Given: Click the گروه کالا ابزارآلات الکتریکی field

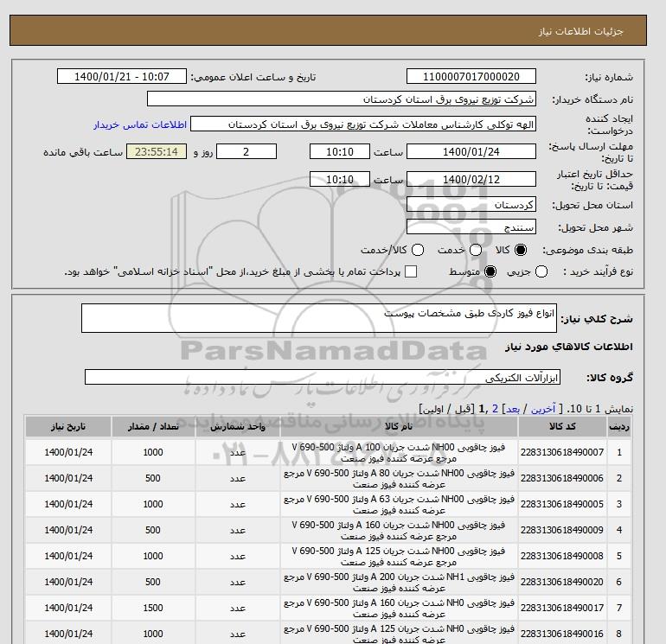Looking at the screenshot, I should 323,377.
